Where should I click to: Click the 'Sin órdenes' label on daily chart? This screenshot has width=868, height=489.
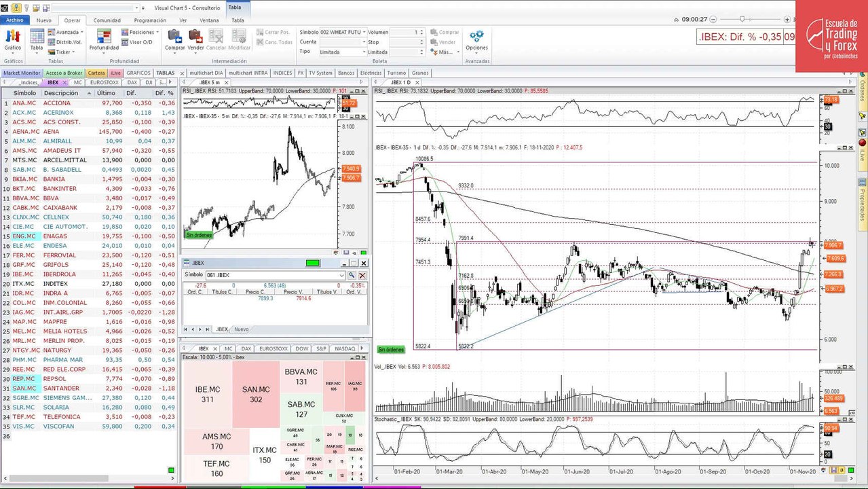(391, 349)
